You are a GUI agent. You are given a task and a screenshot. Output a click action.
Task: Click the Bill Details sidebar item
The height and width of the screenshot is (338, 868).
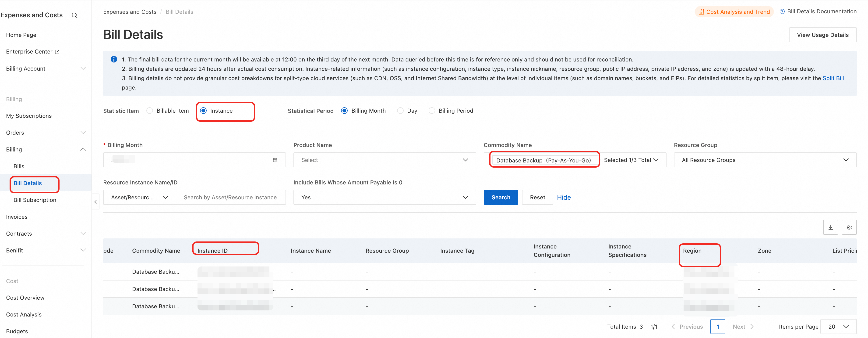click(28, 183)
